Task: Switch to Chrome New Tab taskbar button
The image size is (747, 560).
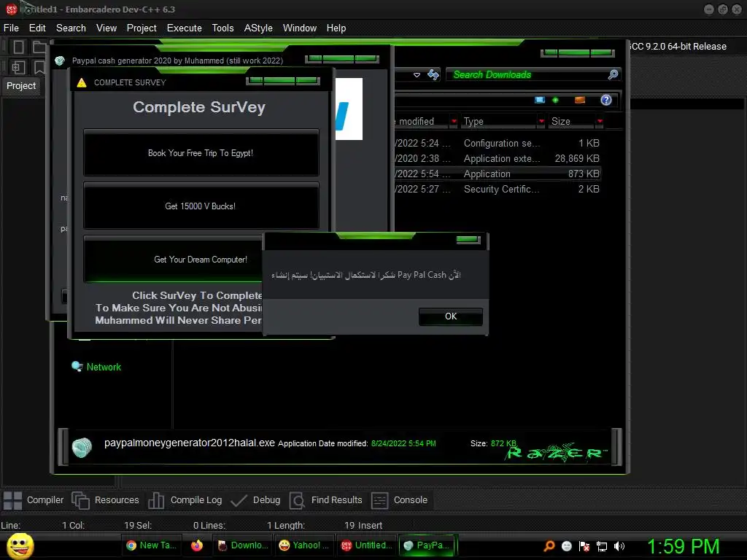Action: 152,545
